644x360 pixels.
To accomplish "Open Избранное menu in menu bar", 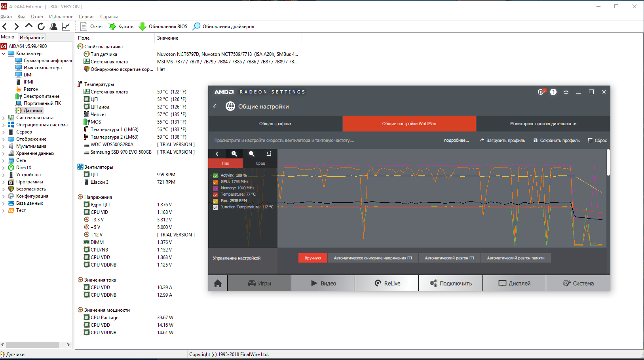I will [x=61, y=17].
